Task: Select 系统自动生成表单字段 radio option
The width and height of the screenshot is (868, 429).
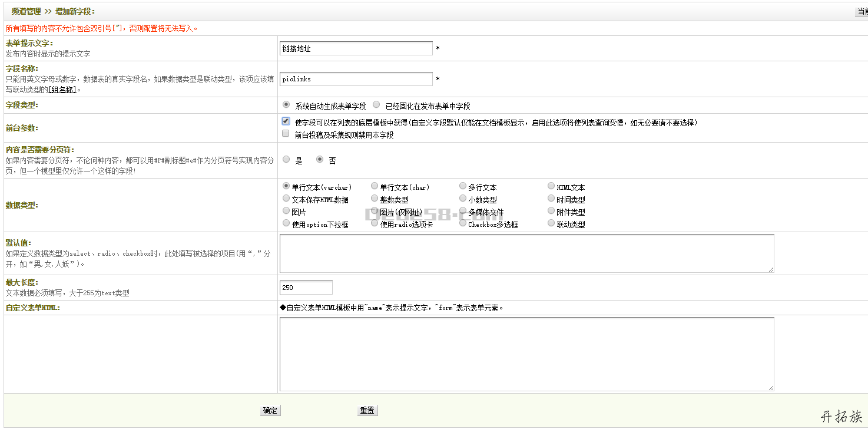Action: click(x=286, y=105)
